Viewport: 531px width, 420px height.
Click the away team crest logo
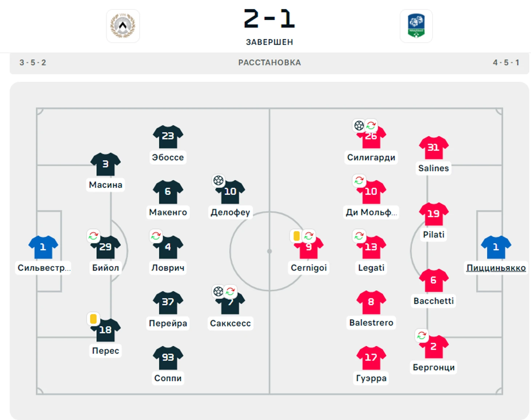tap(416, 26)
